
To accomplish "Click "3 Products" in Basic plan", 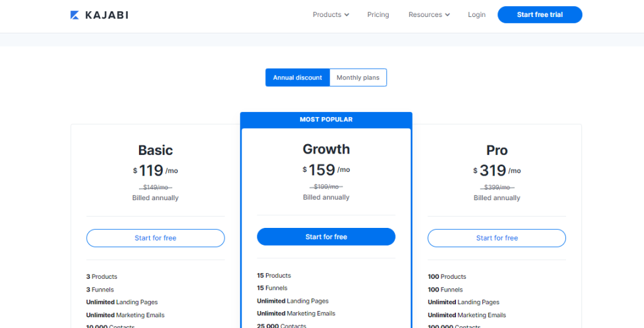I will (x=101, y=276).
